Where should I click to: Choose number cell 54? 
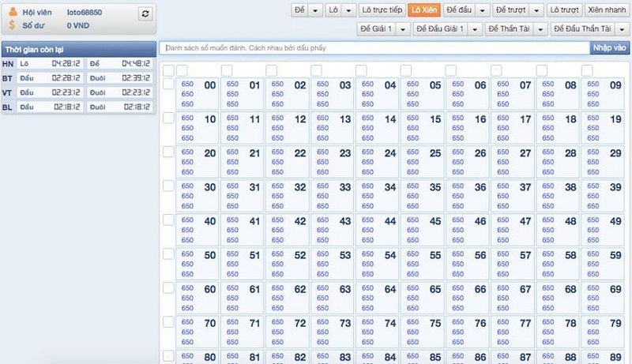point(378,264)
